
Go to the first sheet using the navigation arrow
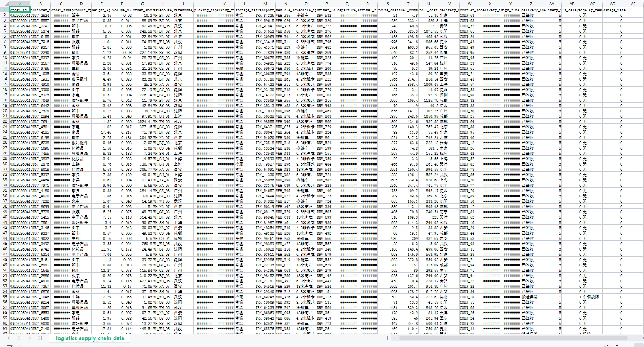coord(8,338)
